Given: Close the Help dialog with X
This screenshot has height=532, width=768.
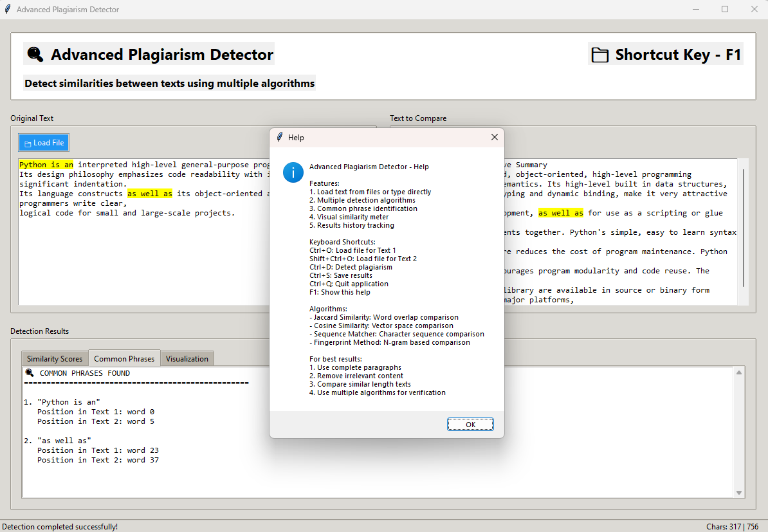Looking at the screenshot, I should [x=494, y=138].
